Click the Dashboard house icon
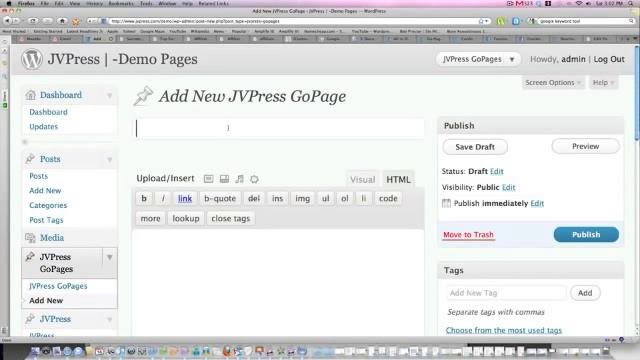Image resolution: width=640 pixels, height=360 pixels. pyautogui.click(x=31, y=95)
